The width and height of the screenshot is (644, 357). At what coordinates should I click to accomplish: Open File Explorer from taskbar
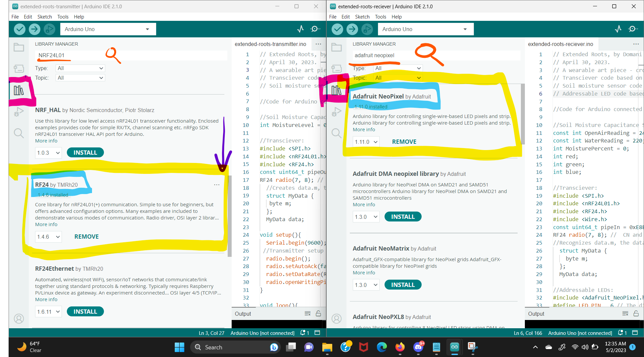(327, 347)
